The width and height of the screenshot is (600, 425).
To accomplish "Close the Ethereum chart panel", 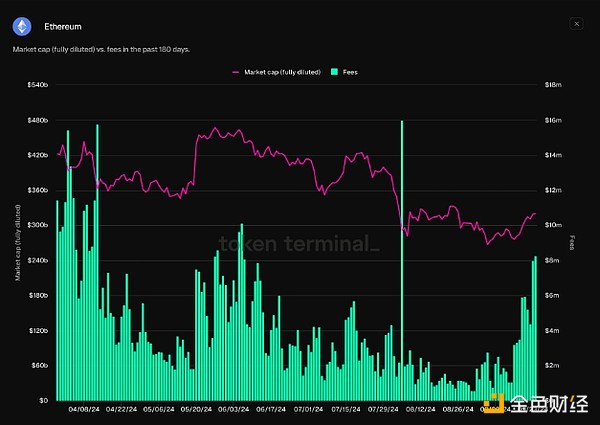I will point(575,23).
